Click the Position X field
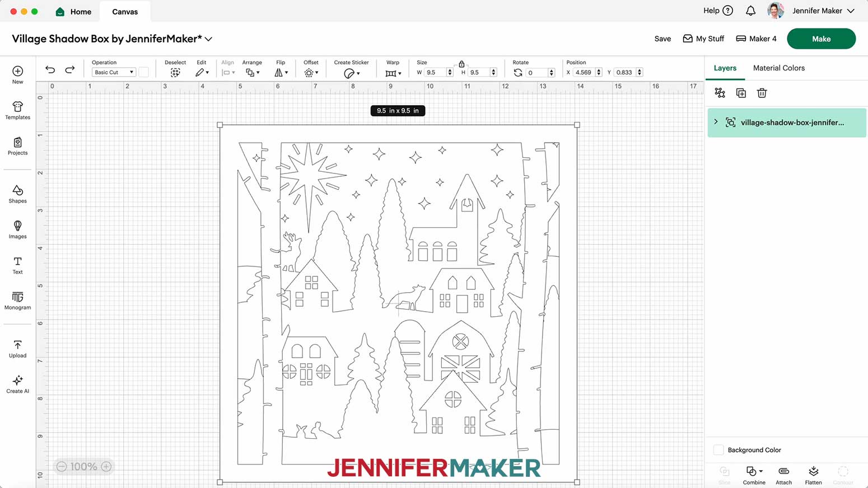This screenshot has height=488, width=868. (584, 72)
